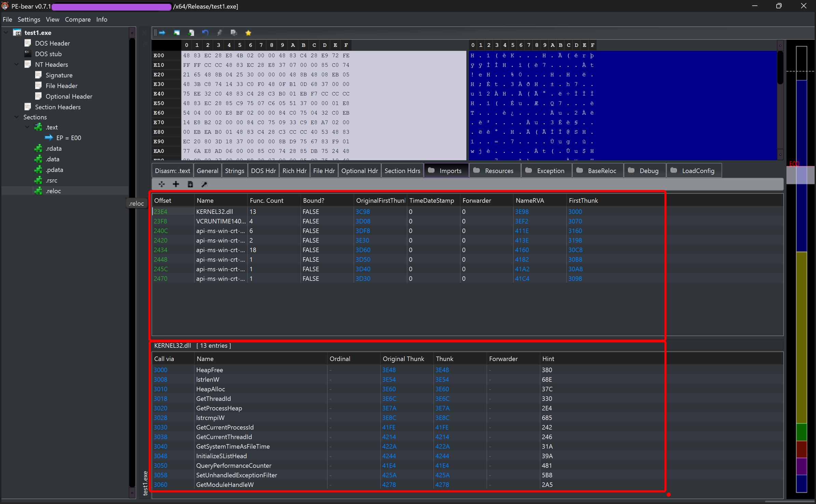Click the move imports icon in Imports toolbar
This screenshot has height=504, width=816.
pyautogui.click(x=162, y=184)
